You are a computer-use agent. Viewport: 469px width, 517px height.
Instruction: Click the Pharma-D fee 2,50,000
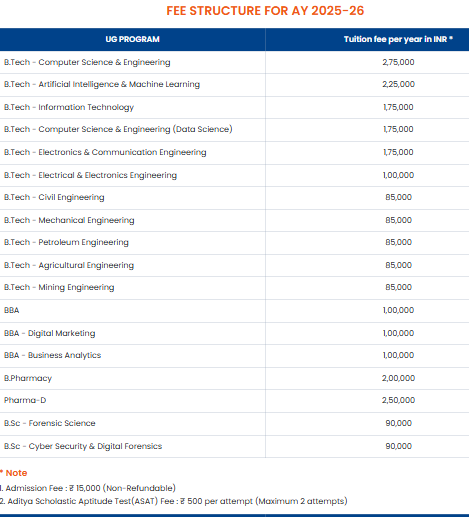(398, 400)
